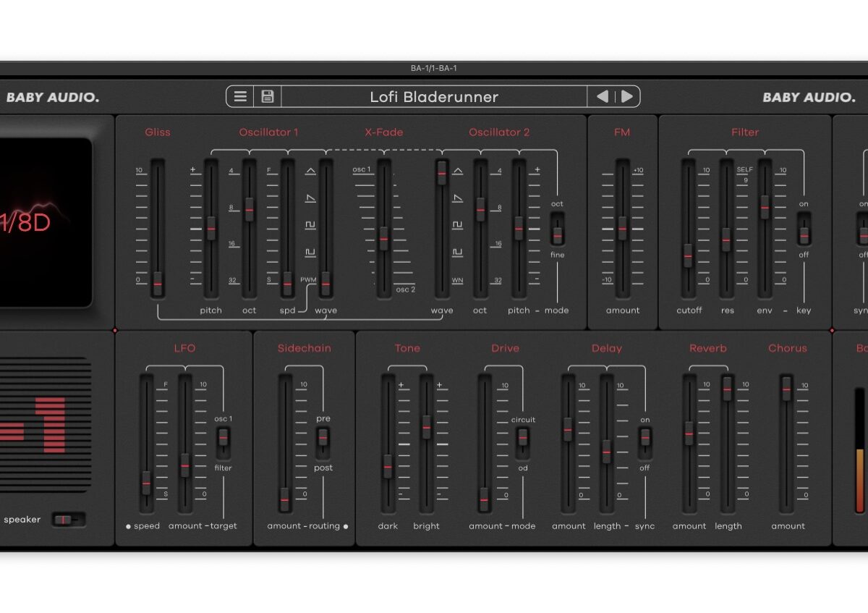Go to previous preset with left arrow
868x613 pixels.
602,97
